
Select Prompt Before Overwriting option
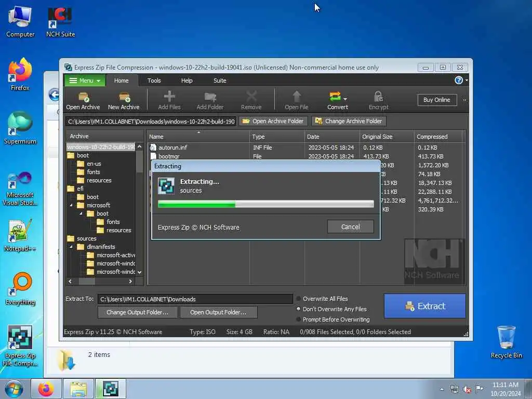(x=333, y=320)
